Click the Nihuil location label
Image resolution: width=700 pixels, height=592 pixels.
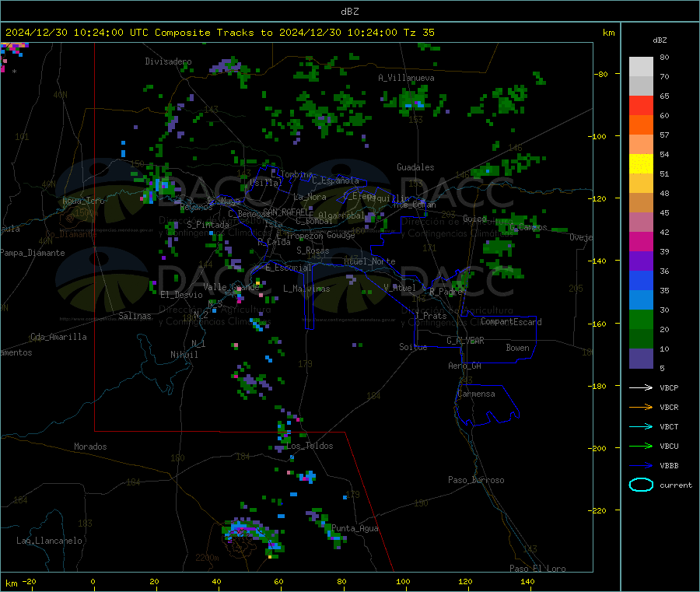184,355
